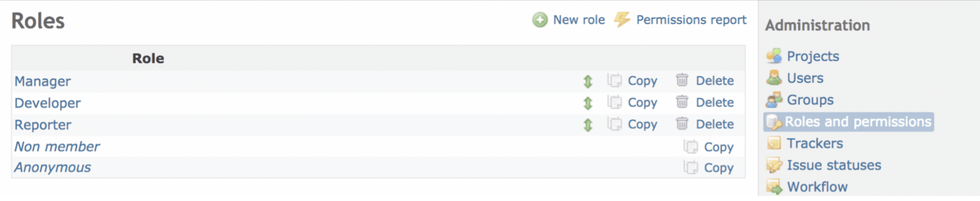Click the reorder arrows icon for Developer

click(x=588, y=103)
